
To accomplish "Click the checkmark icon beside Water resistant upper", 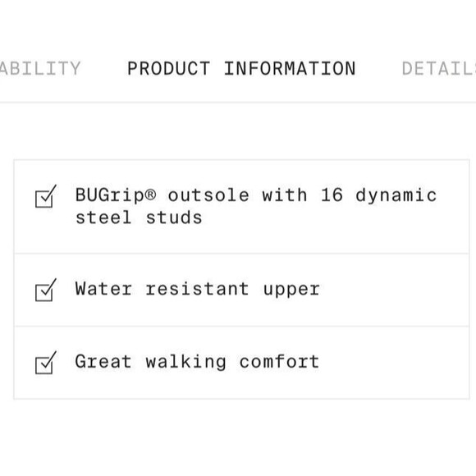I will (x=46, y=290).
